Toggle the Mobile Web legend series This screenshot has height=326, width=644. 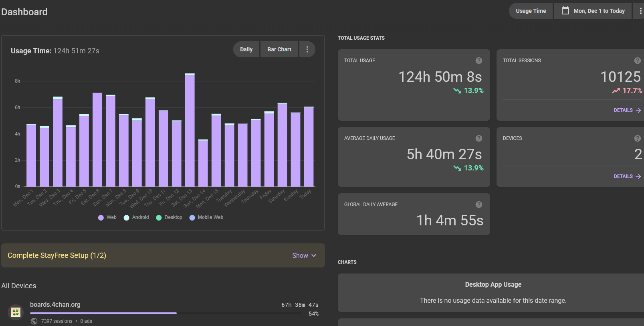point(206,217)
